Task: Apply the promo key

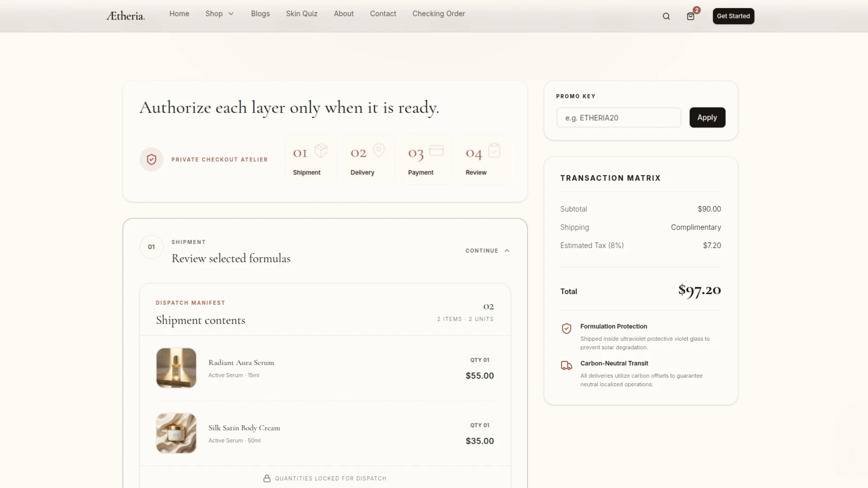Action: coord(707,117)
